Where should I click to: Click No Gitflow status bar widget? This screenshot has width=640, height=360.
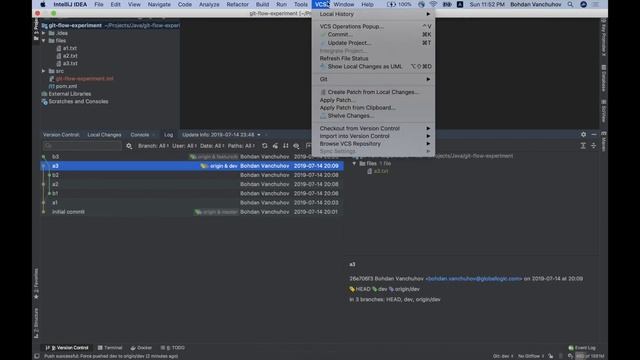pos(531,356)
